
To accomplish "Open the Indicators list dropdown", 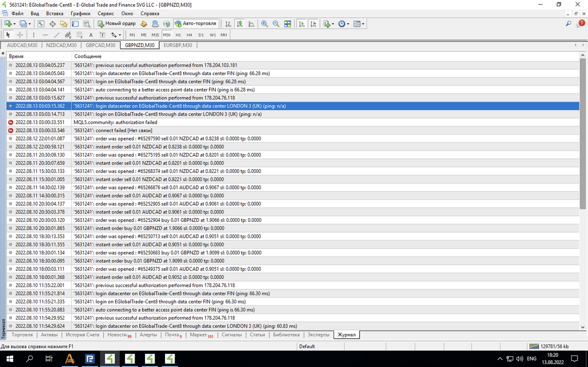I will pos(328,24).
